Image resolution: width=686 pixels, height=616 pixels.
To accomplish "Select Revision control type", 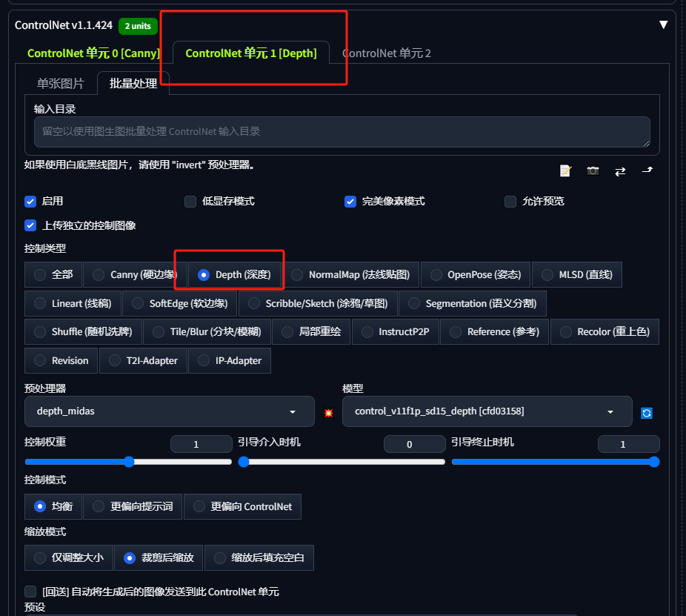I will click(61, 361).
